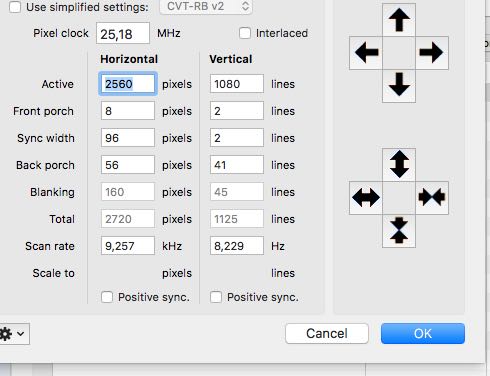Viewport: 490px width, 376px height.
Task: Click the horizontal Scan rate kHz field
Action: 128,246
